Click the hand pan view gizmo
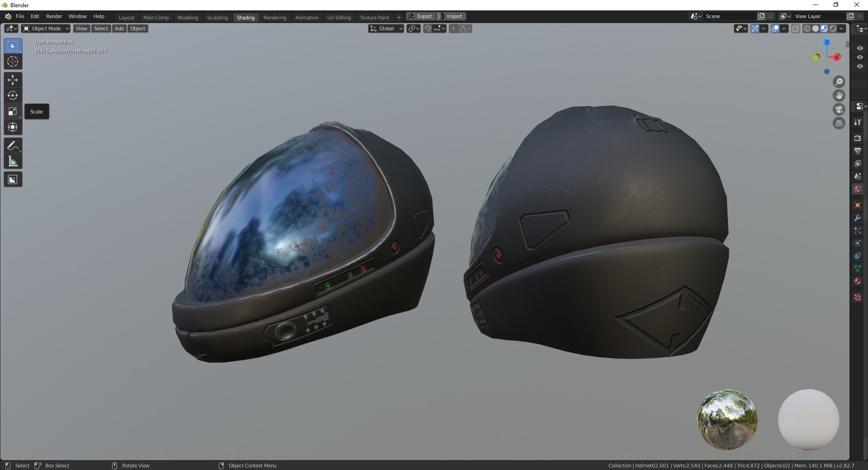Image resolution: width=868 pixels, height=470 pixels. coord(839,95)
